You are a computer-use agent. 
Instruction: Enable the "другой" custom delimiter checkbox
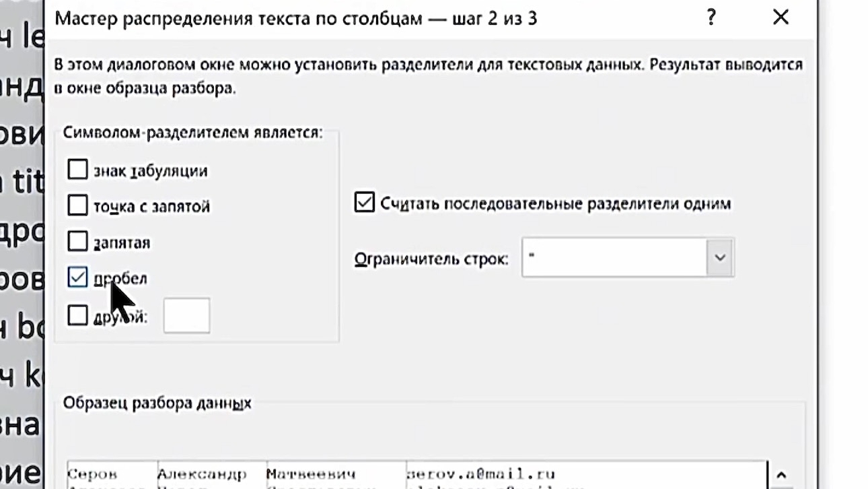78,315
